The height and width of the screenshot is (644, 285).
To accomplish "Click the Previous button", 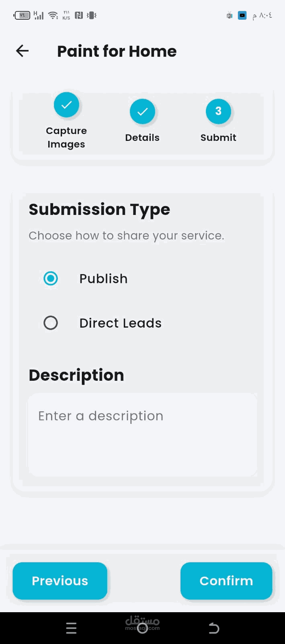I will (60, 581).
